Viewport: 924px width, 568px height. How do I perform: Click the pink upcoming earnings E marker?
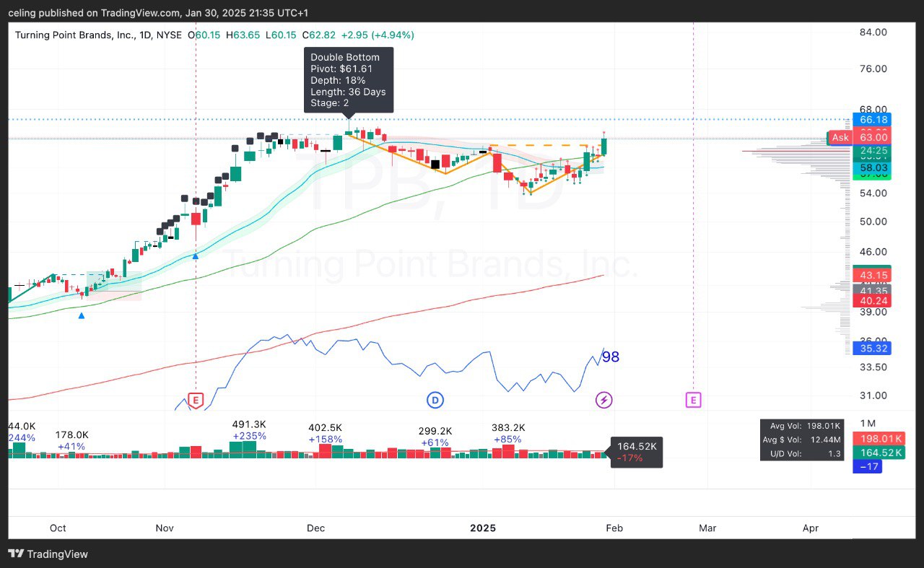pos(693,400)
